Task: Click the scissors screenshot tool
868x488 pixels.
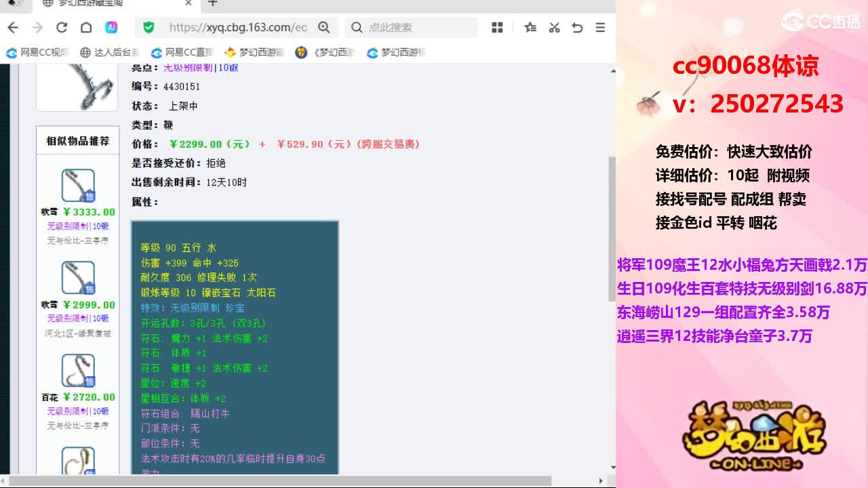Action: coord(554,27)
